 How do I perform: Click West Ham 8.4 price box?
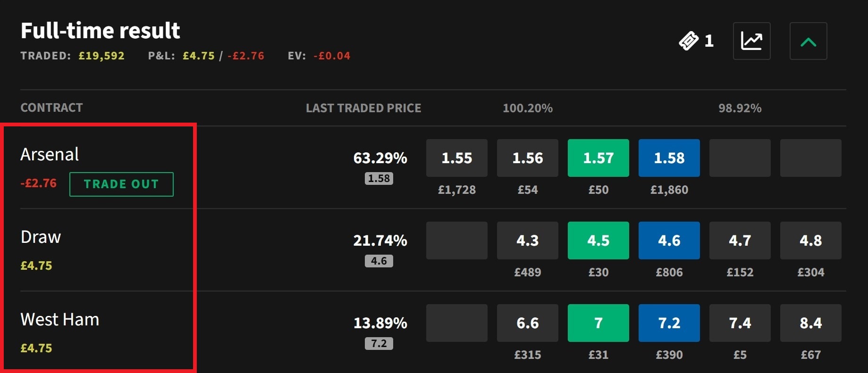coord(810,323)
